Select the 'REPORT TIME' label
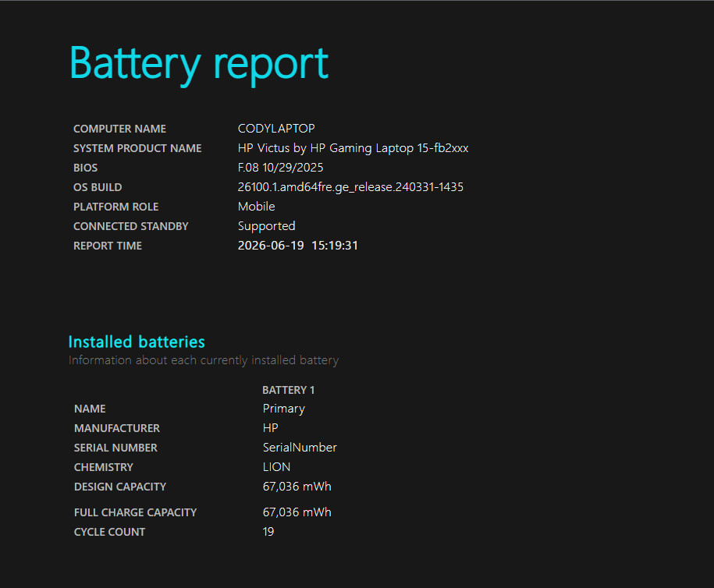Image resolution: width=714 pixels, height=588 pixels. click(x=108, y=246)
